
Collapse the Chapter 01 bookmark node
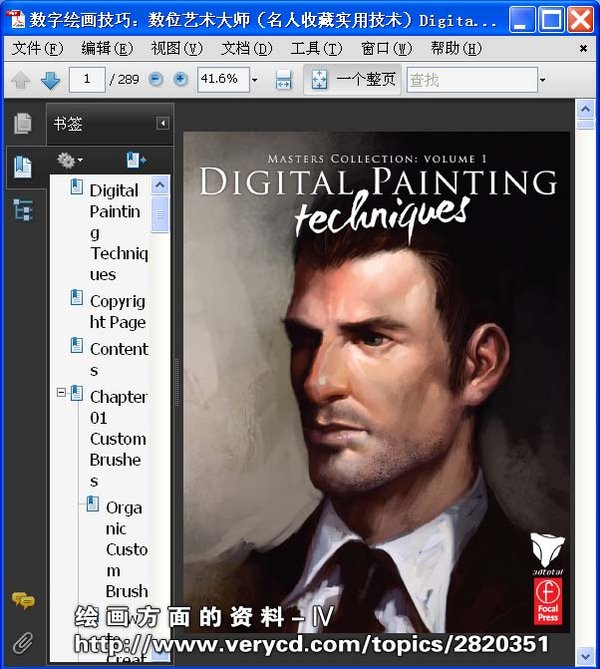coord(61,392)
